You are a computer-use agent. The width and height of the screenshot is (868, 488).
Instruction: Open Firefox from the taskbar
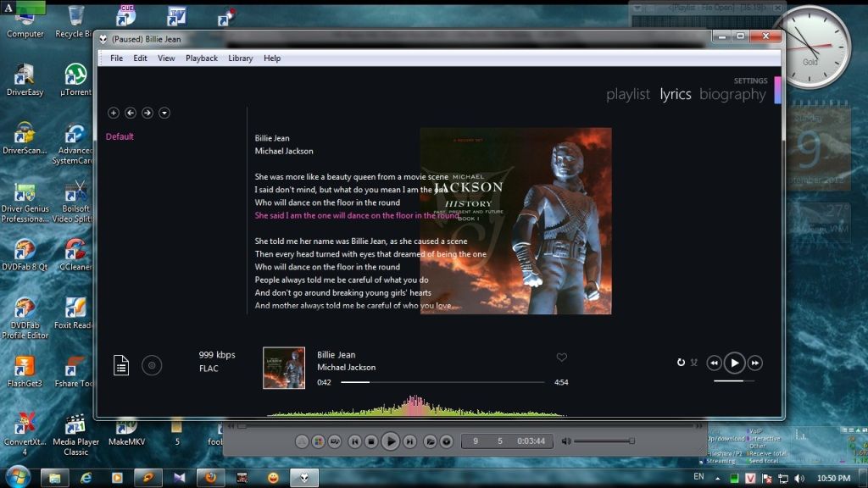210,478
